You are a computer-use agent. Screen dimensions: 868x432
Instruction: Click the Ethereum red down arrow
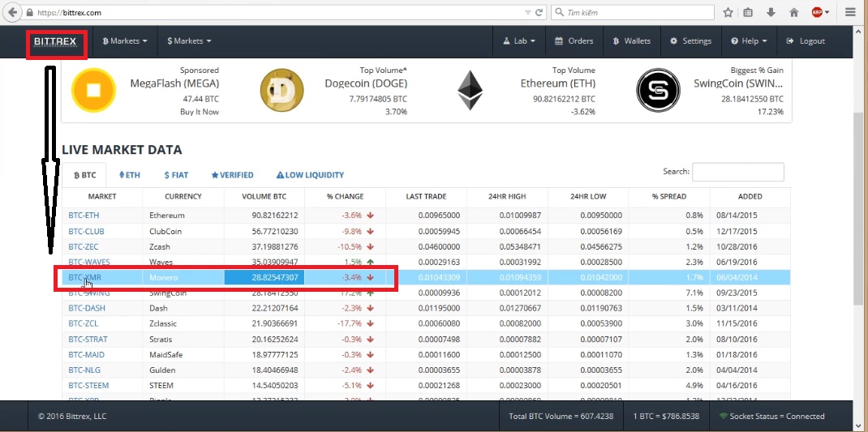click(371, 215)
